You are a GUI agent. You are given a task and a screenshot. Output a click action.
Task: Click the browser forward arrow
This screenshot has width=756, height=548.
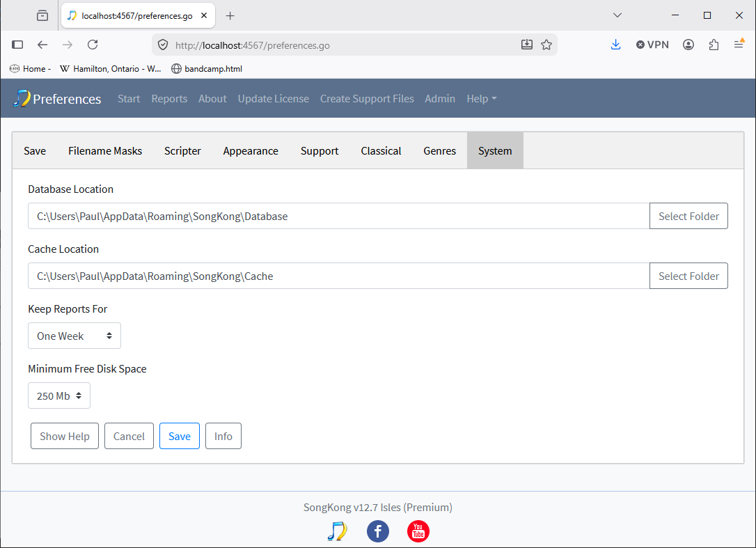coord(68,45)
